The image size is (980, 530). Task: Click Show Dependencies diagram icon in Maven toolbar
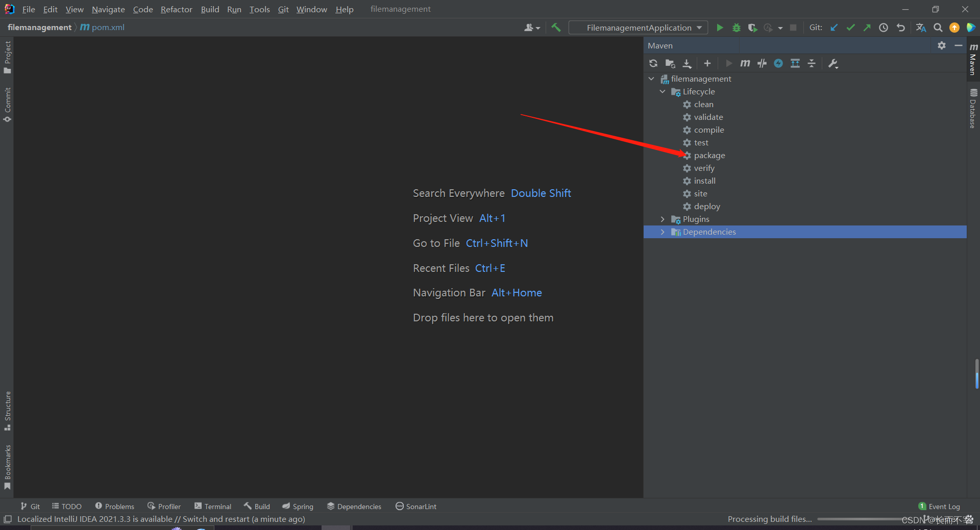[x=795, y=63]
